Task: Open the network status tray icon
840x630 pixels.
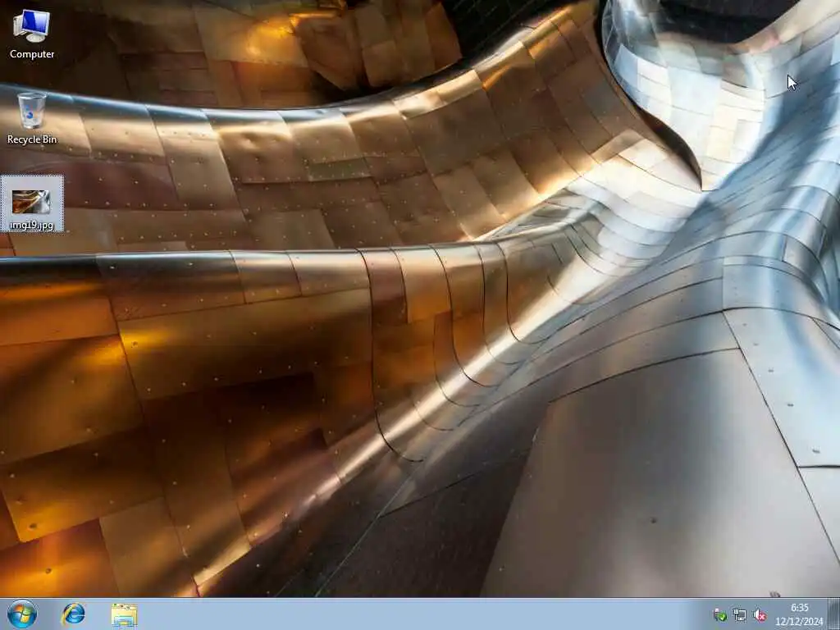Action: pos(740,615)
